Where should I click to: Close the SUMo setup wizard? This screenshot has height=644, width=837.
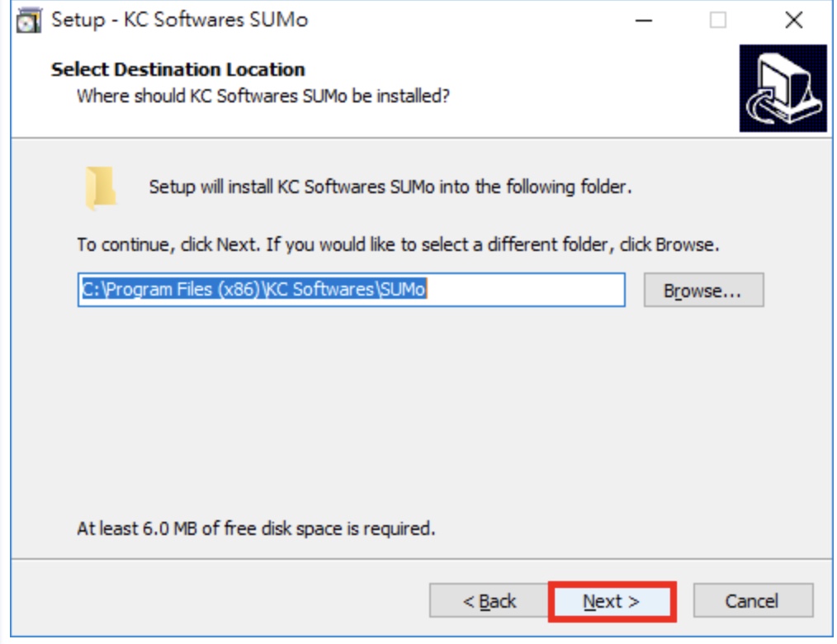pos(794,21)
